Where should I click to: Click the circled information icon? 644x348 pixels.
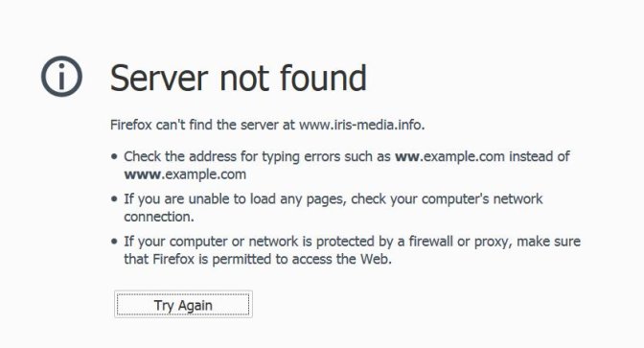[x=61, y=77]
